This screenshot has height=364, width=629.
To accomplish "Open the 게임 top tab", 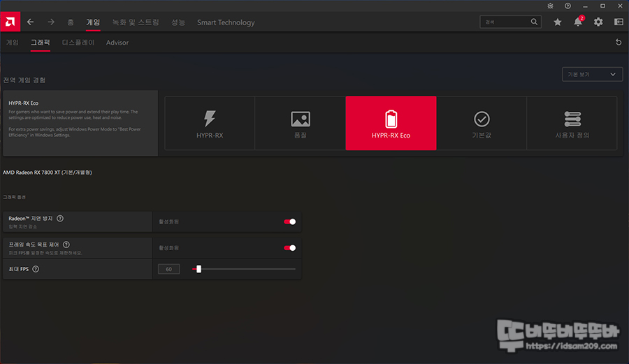I will [93, 22].
